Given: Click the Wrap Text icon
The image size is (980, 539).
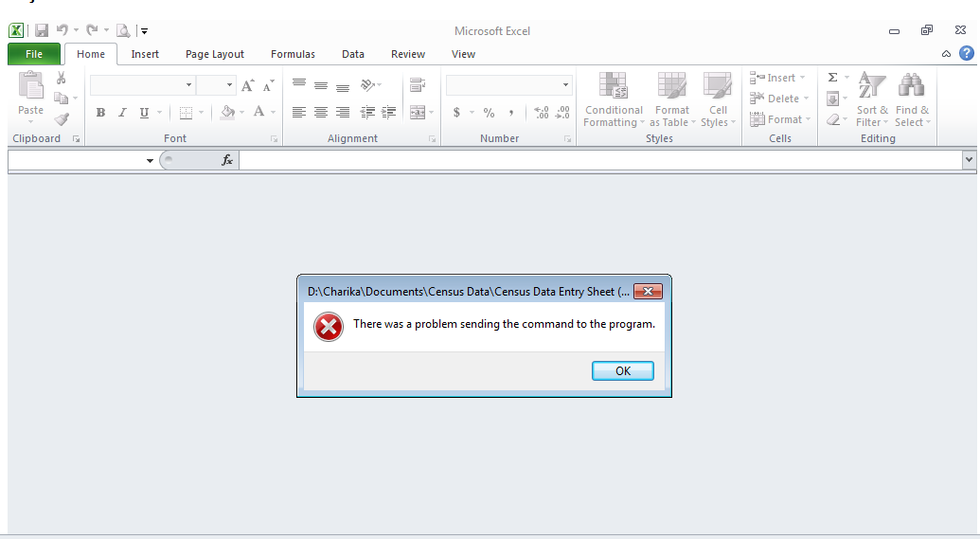Looking at the screenshot, I should pos(418,85).
